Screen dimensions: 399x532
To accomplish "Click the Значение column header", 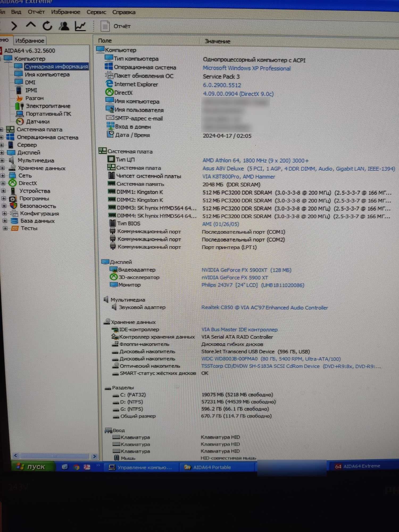I will [217, 41].
